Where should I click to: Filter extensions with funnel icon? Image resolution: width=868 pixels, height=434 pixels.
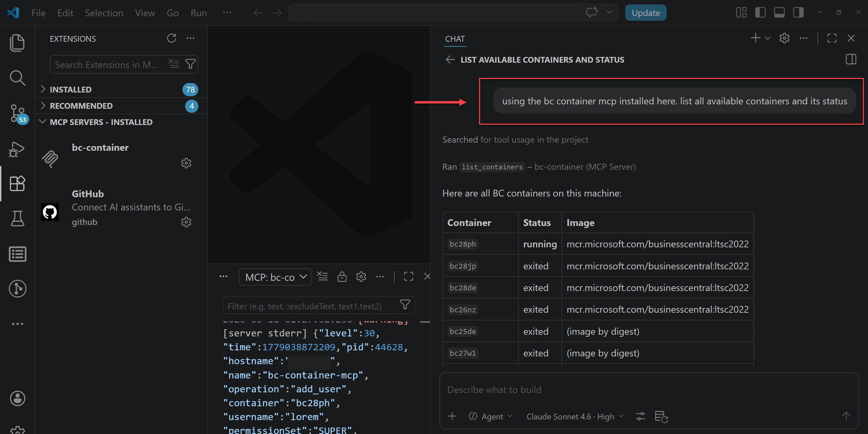[x=191, y=64]
